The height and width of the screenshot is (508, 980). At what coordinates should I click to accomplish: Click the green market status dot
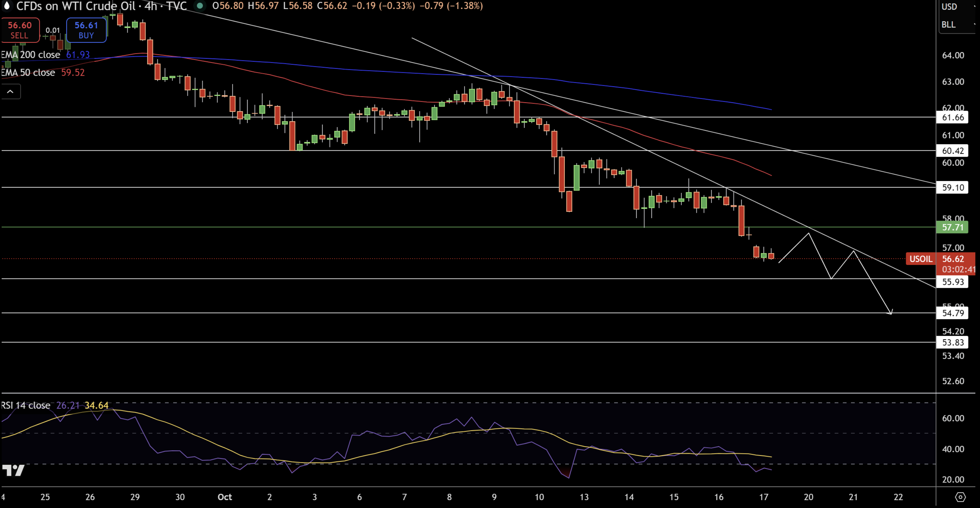(199, 6)
